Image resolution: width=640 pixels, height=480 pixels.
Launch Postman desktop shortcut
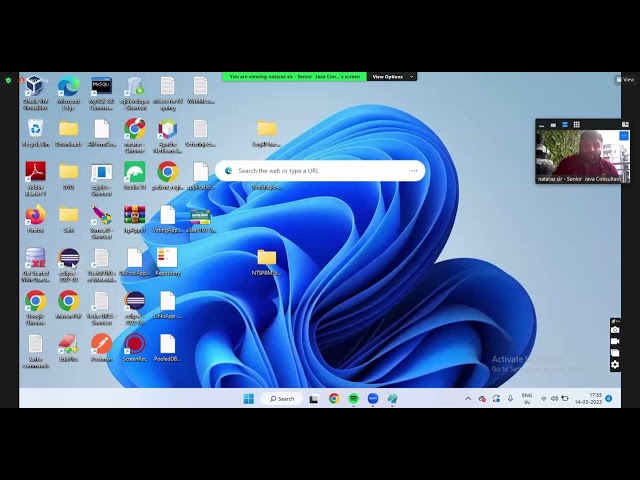101,343
